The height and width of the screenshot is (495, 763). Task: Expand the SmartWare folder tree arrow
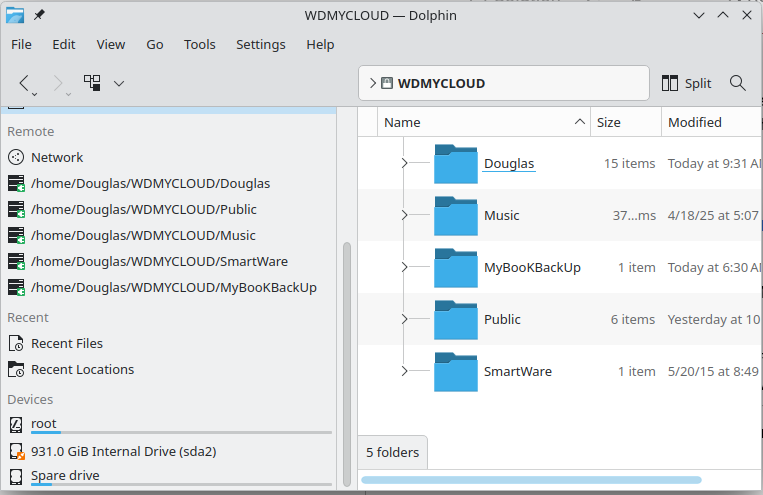[404, 371]
